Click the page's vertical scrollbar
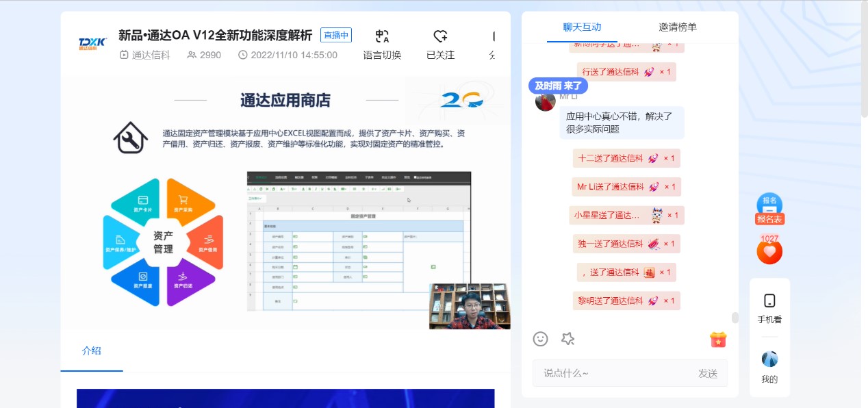The image size is (868, 408). pos(864,60)
